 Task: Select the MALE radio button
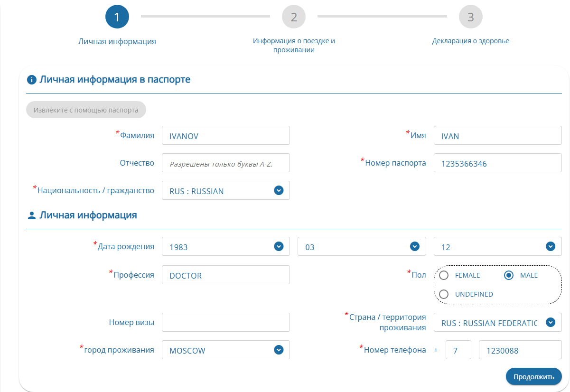(x=509, y=275)
